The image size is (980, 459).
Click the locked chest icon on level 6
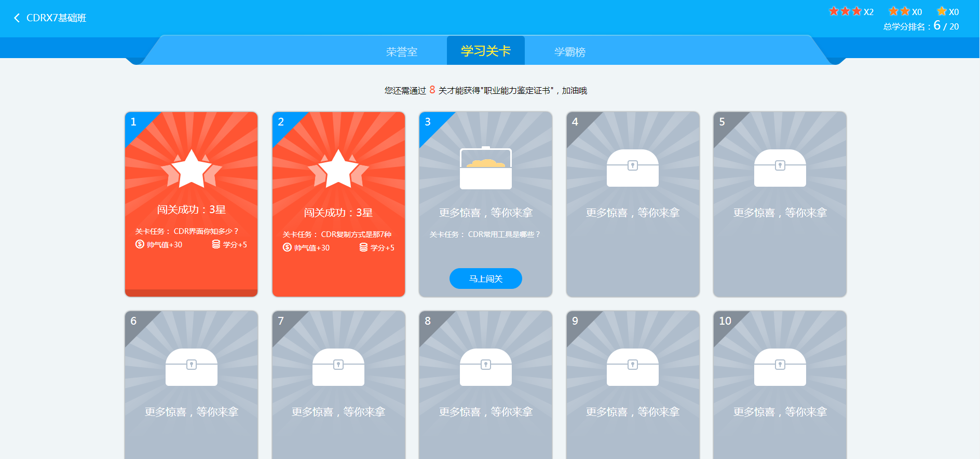[x=191, y=367]
